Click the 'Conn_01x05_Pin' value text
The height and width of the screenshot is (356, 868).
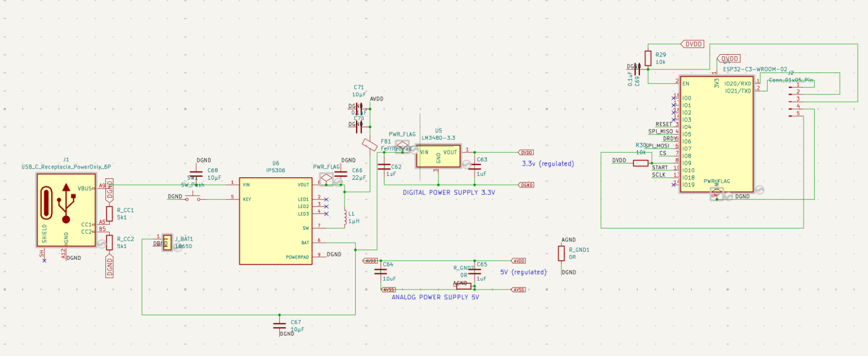[791, 80]
